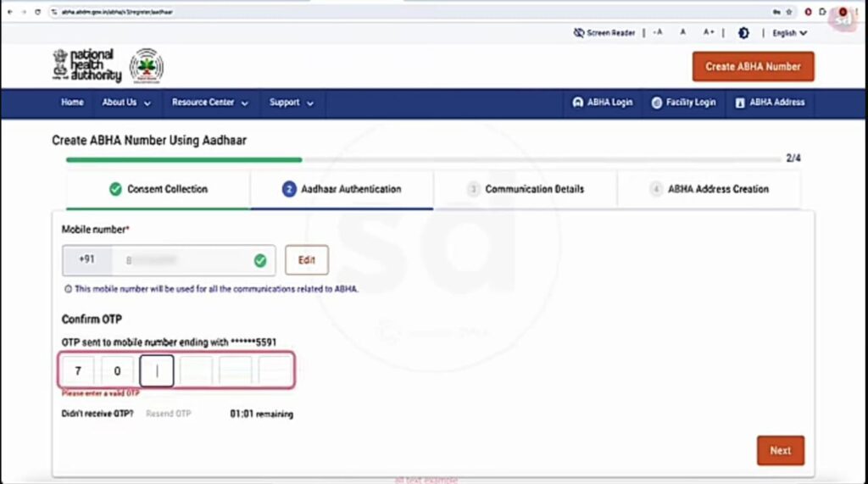
Task: Go to Home in navigation bar
Action: point(72,103)
